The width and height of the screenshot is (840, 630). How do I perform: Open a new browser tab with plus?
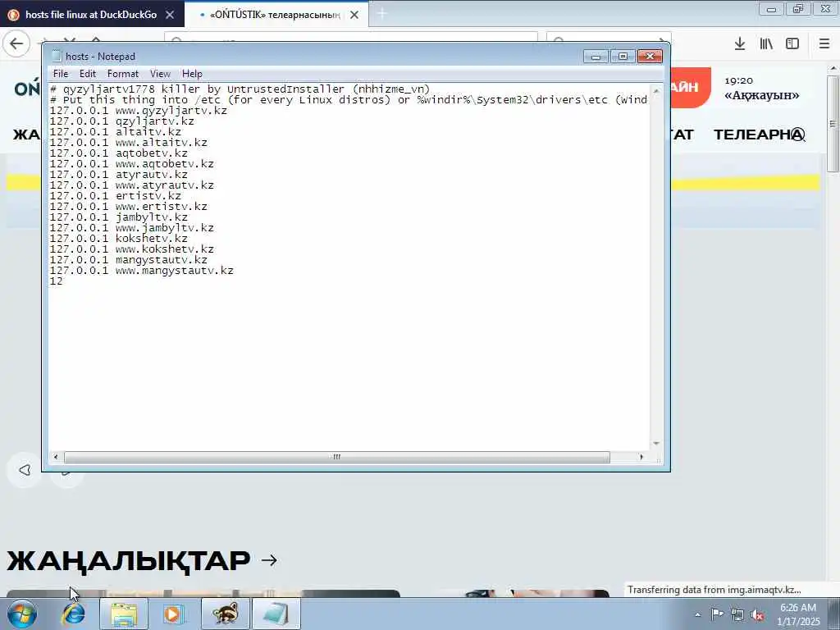click(381, 14)
